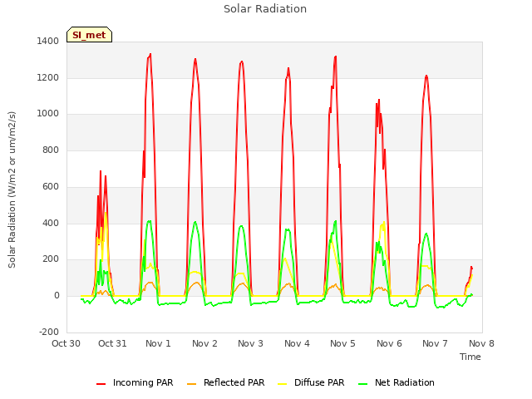Click the Oct 31 x-axis tick label
Screen dimensions: 532x399
[x=112, y=343]
